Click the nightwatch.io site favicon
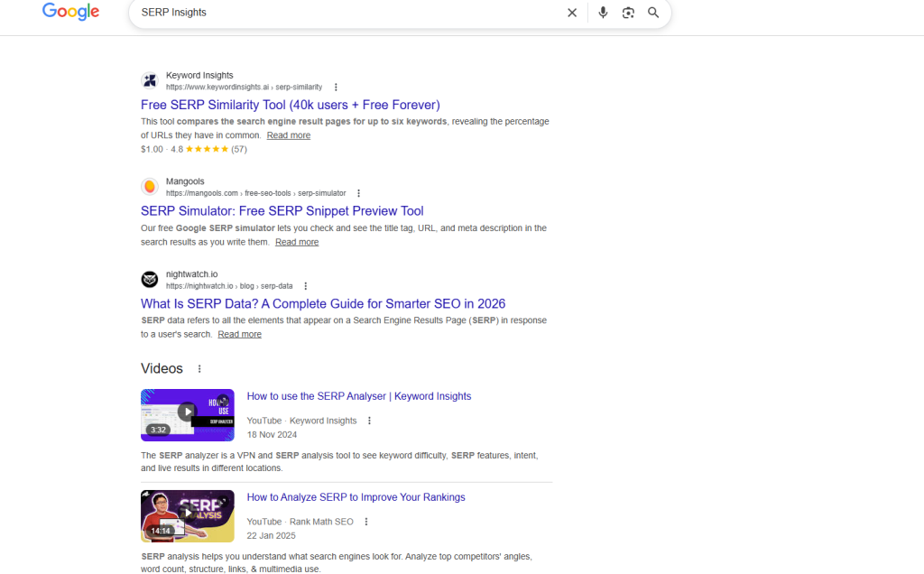Image resolution: width=924 pixels, height=574 pixels. tap(149, 279)
